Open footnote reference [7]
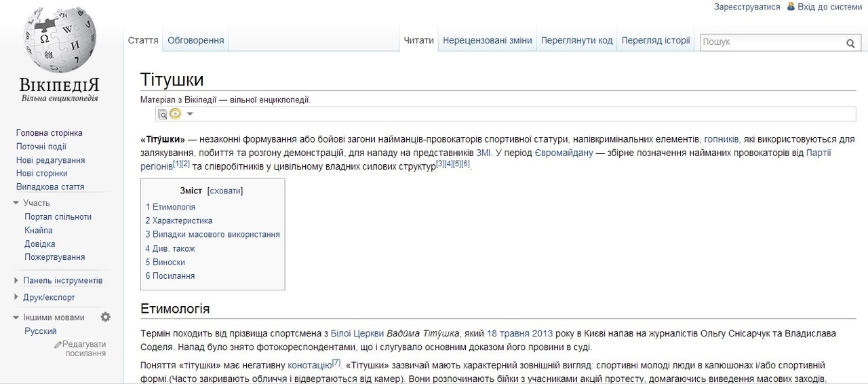This screenshot has width=868, height=384. pyautogui.click(x=336, y=362)
